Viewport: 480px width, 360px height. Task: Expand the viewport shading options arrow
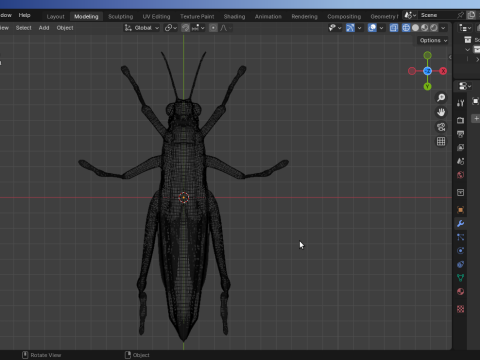pyautogui.click(x=443, y=28)
